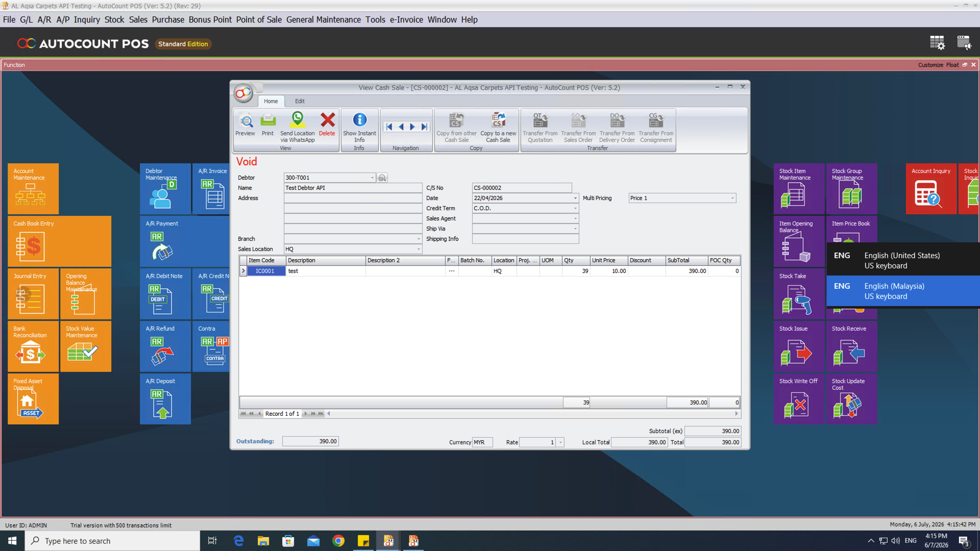Click the Shipping Info field

tap(525, 239)
